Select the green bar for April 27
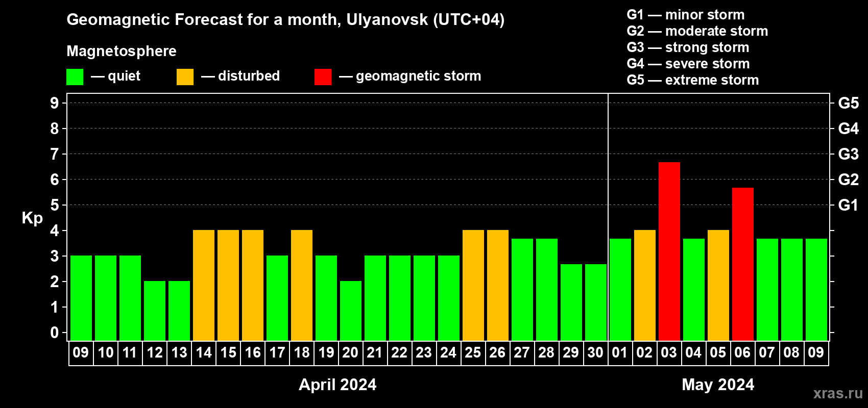Screen dimensions: 868x408 point(522,290)
